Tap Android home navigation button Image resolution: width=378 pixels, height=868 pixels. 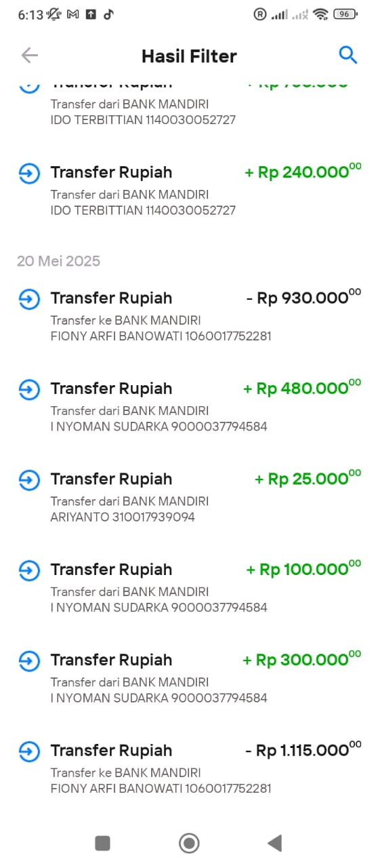coord(189,843)
